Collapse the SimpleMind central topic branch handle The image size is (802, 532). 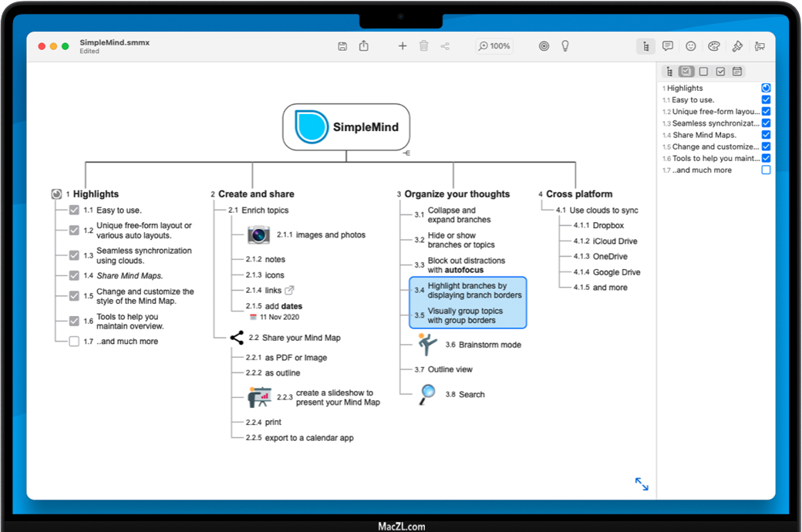click(x=406, y=153)
